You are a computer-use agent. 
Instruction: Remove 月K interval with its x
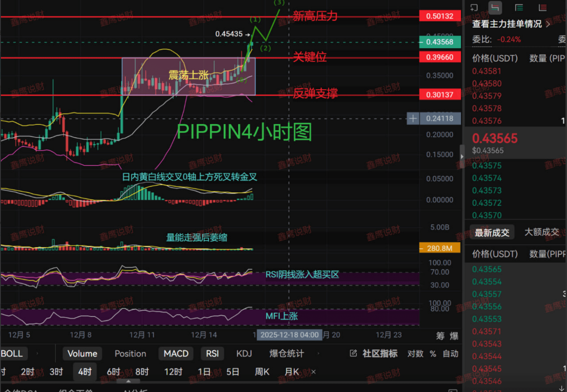[x=313, y=372]
